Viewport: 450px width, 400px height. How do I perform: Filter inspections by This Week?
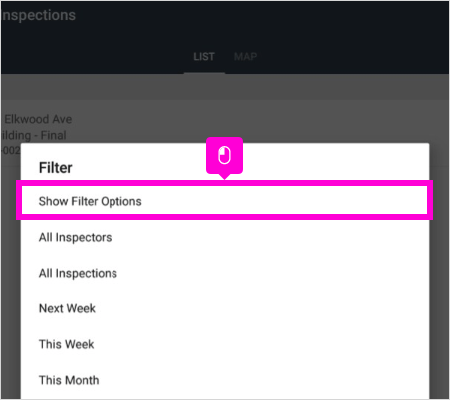tap(67, 344)
